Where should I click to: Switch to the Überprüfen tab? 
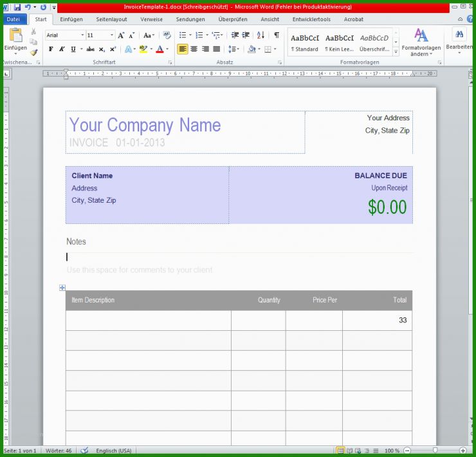[x=233, y=19]
